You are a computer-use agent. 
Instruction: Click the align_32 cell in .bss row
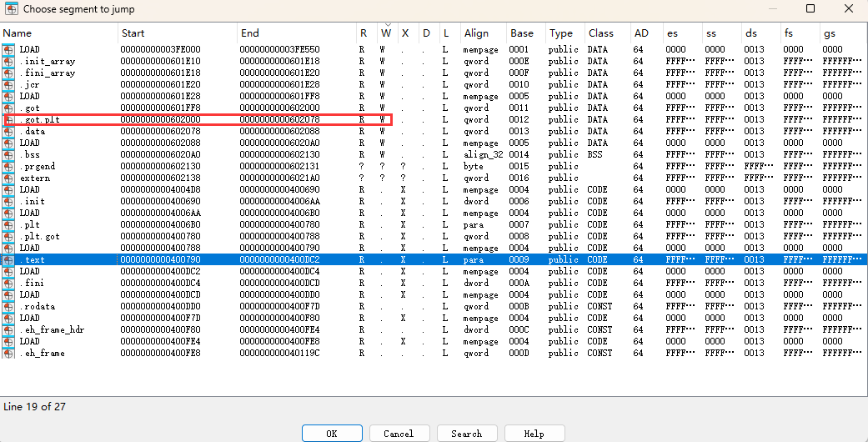pos(484,154)
